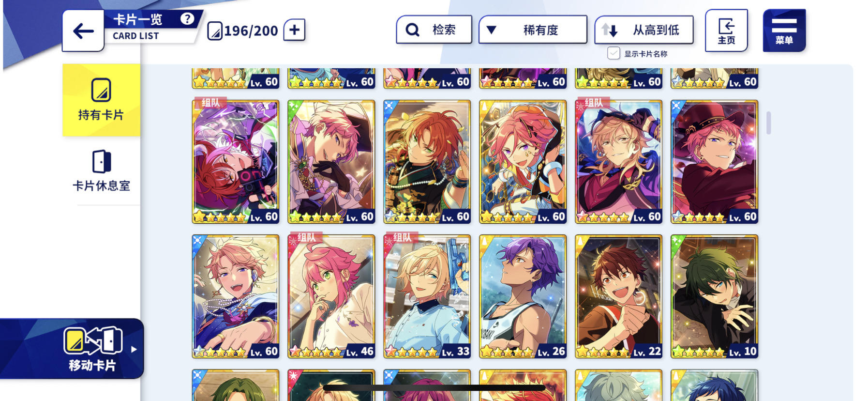Open the 检索 search filter
This screenshot has width=868, height=401.
pyautogui.click(x=434, y=30)
